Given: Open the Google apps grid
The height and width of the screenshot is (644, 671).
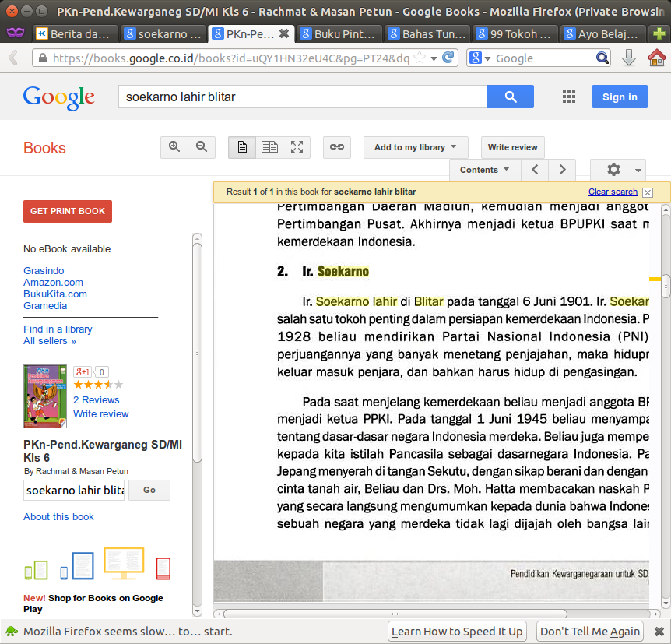Looking at the screenshot, I should click(x=569, y=97).
